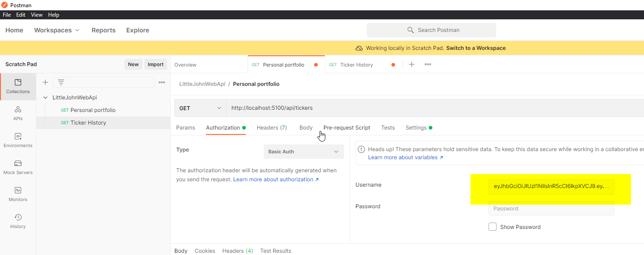Open the request Body tab
The width and height of the screenshot is (644, 255).
click(306, 128)
